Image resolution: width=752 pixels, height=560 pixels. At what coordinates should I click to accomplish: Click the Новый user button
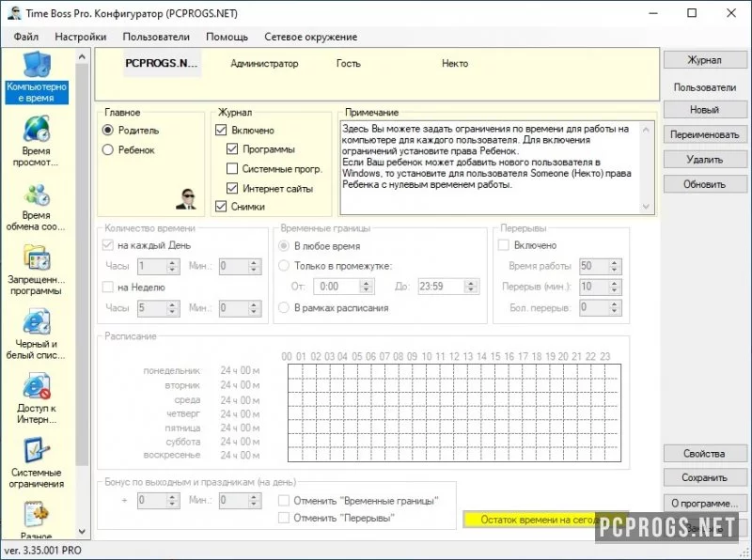pos(705,109)
